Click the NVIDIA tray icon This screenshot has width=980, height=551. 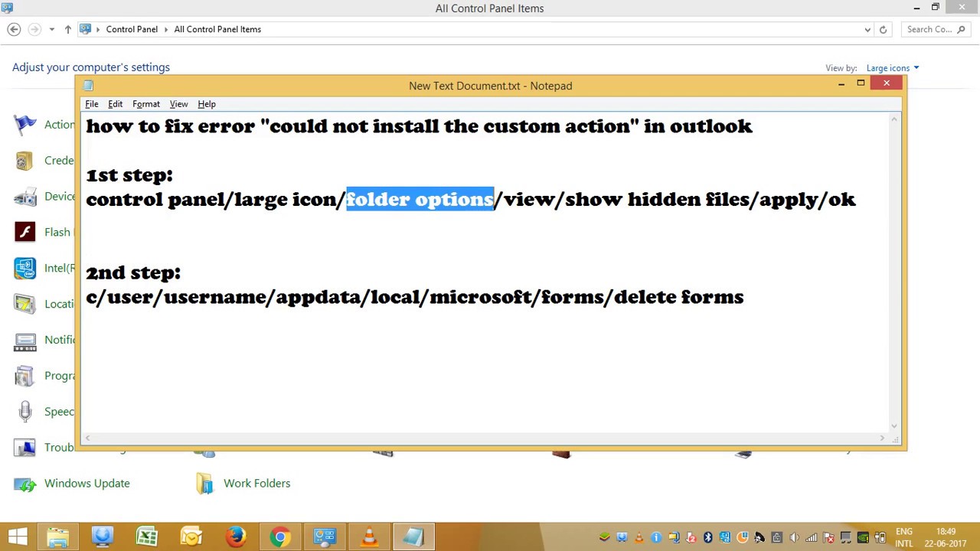pyautogui.click(x=863, y=537)
